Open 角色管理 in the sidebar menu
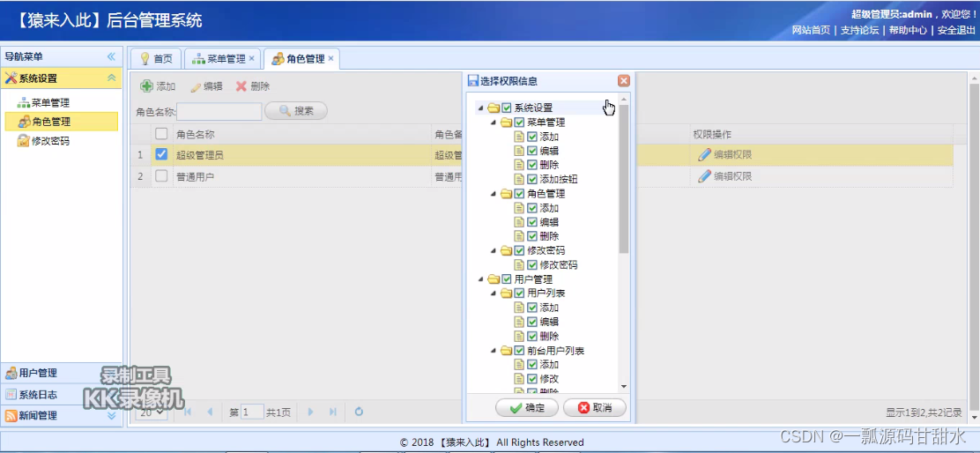Image resolution: width=980 pixels, height=453 pixels. pos(62,122)
